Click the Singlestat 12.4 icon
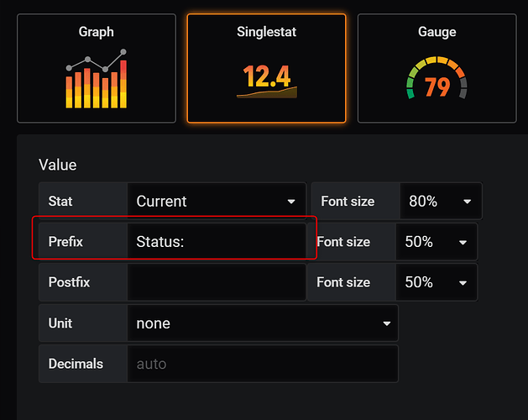The image size is (528, 420). click(x=266, y=80)
